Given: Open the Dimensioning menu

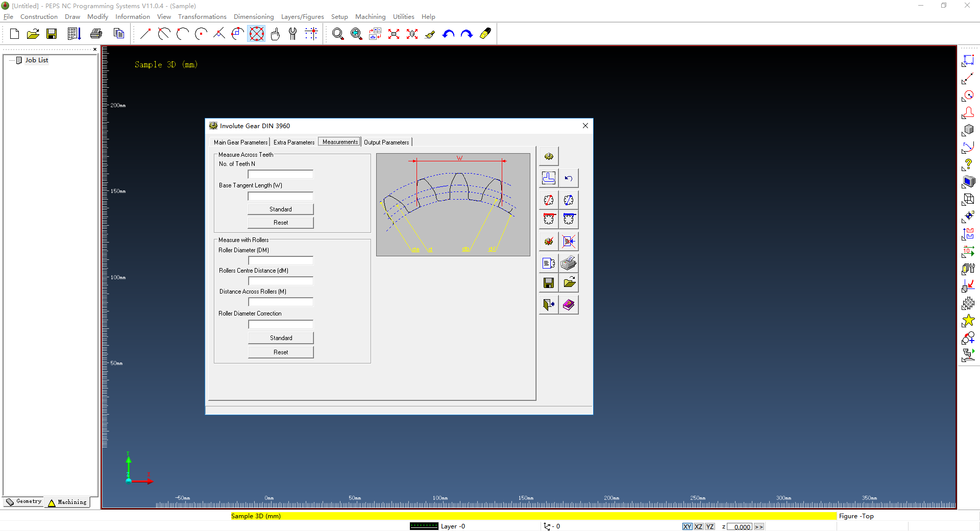Looking at the screenshot, I should [x=254, y=17].
